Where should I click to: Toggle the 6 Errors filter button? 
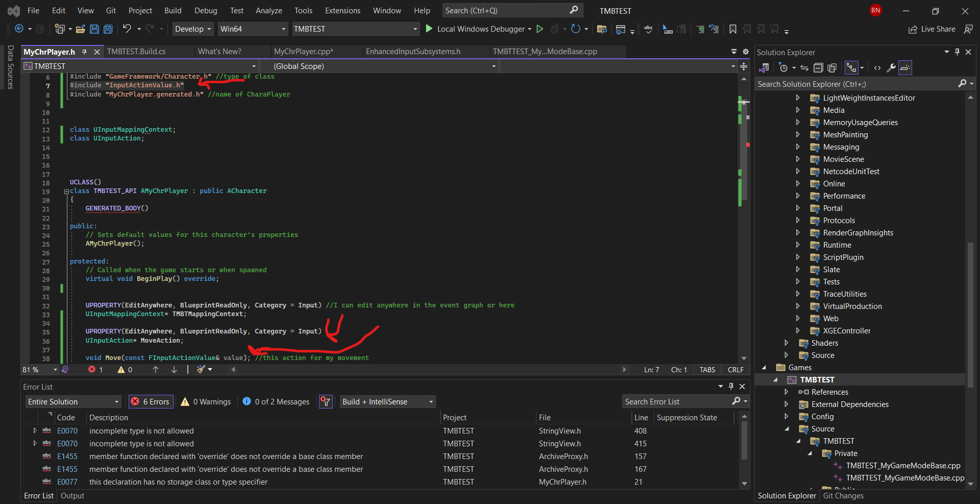pyautogui.click(x=151, y=402)
